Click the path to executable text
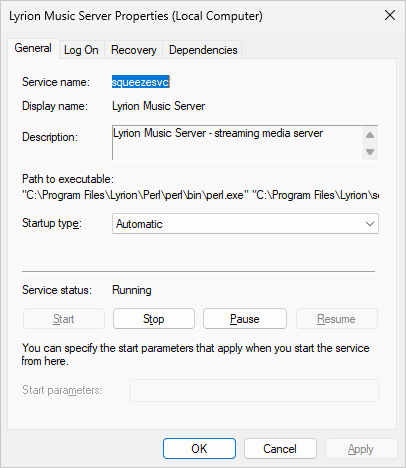Screen dimensions: 406x468 click(x=200, y=195)
